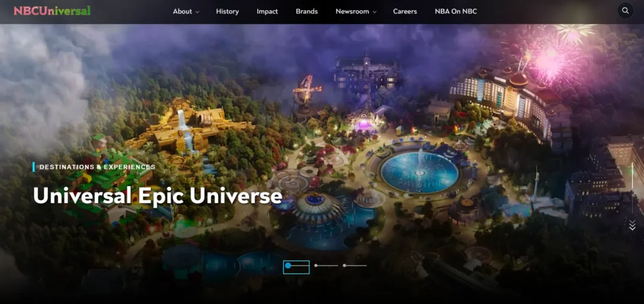Image resolution: width=644 pixels, height=304 pixels.
Task: Click the Destinations & Experiences category label
Action: click(97, 167)
